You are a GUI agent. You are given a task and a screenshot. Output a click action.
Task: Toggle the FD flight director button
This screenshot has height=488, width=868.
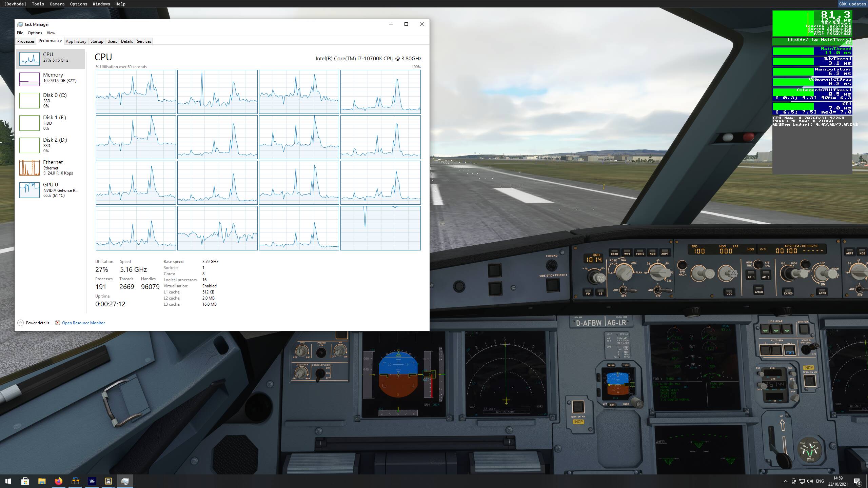coord(588,292)
